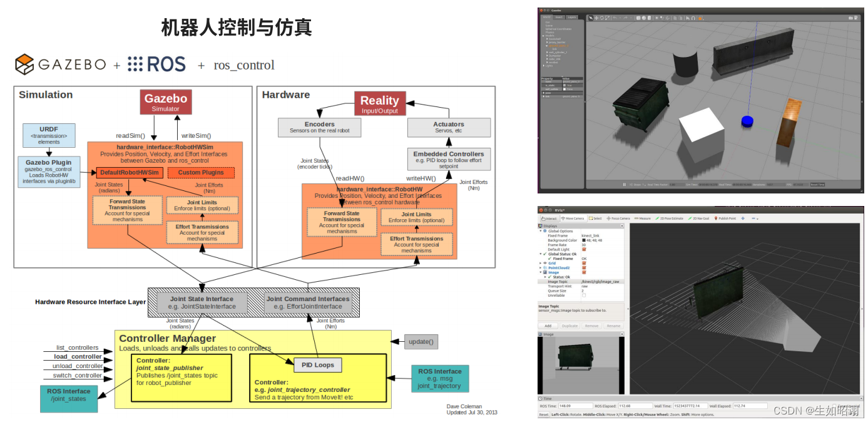The image size is (868, 422).
Task: Activate the rotate mode tool in Gazebo
Action: tap(602, 18)
